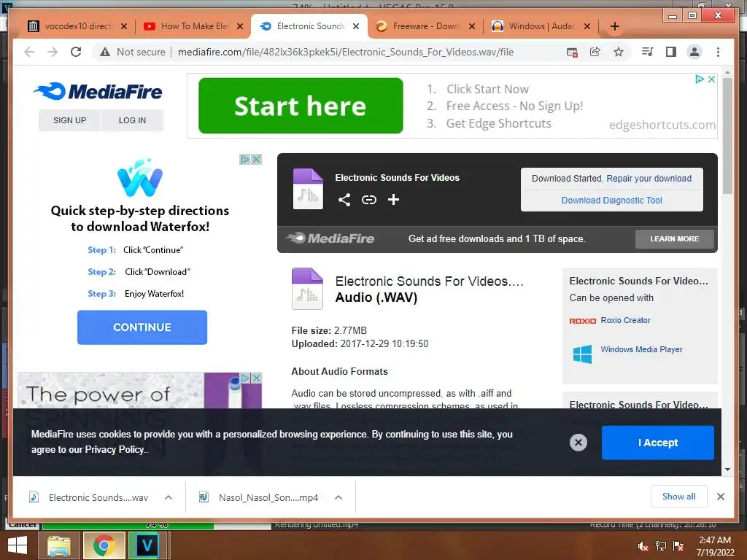Toggle the Chrome side panel icon
Image resolution: width=747 pixels, height=560 pixels.
click(x=671, y=52)
